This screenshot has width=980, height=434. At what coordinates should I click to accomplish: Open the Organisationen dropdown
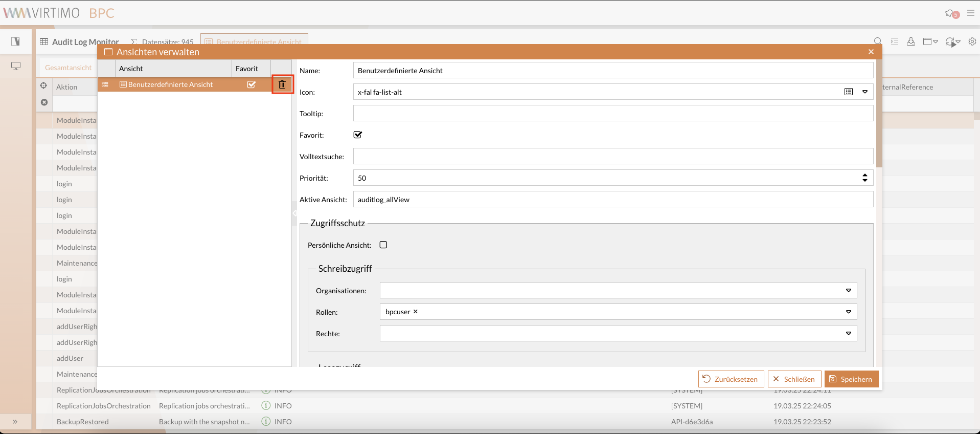848,291
